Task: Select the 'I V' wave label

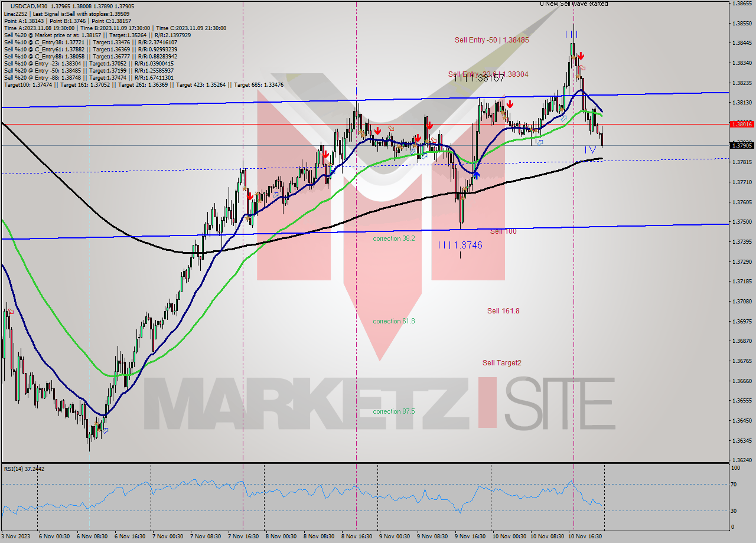Action: click(x=590, y=150)
